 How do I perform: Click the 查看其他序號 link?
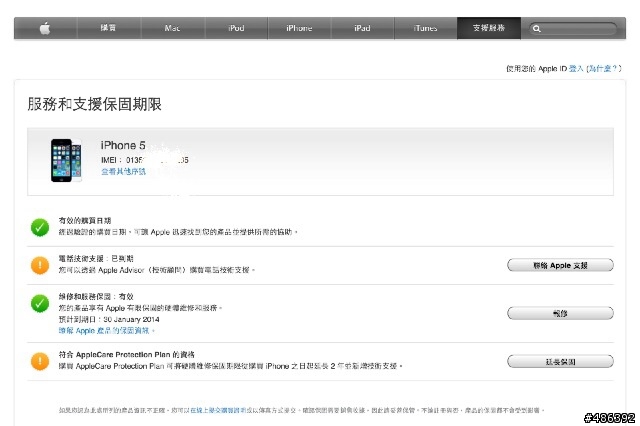(x=123, y=171)
